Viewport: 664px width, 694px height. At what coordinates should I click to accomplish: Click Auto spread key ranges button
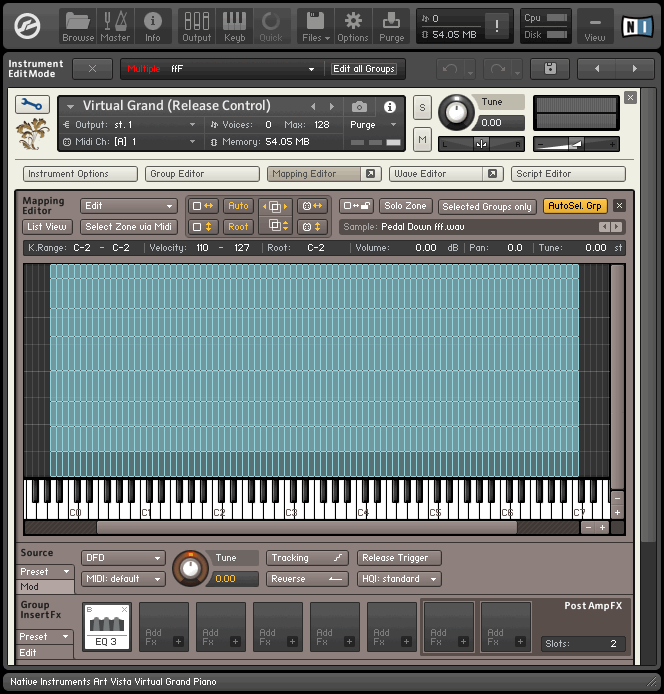(238, 206)
